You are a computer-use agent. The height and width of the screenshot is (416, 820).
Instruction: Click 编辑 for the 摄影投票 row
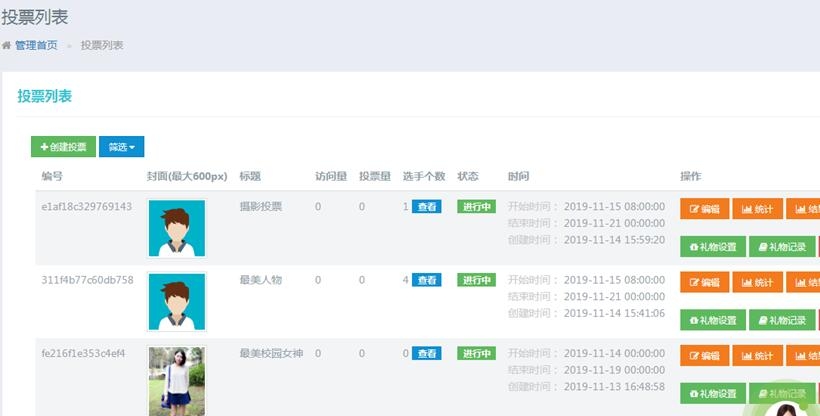[x=704, y=209]
